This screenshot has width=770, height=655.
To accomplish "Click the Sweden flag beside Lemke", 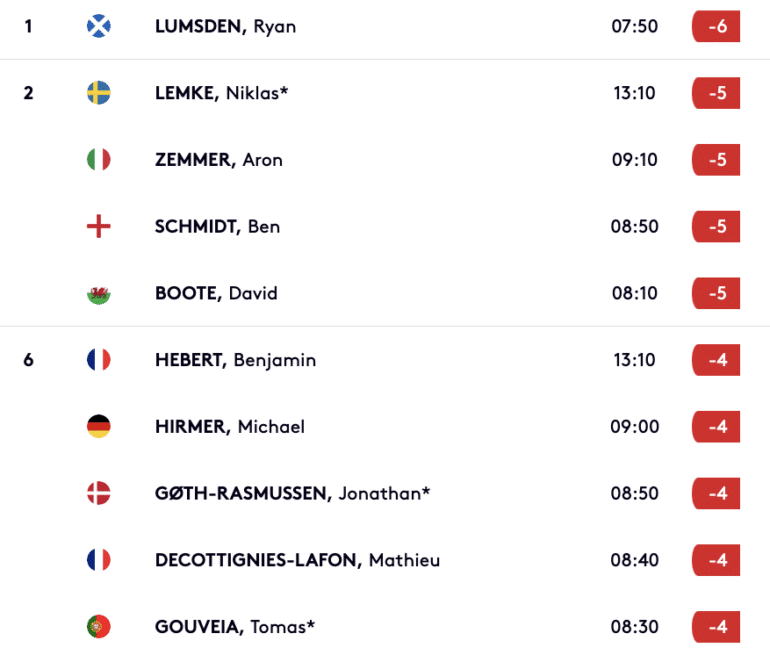I will click(99, 93).
